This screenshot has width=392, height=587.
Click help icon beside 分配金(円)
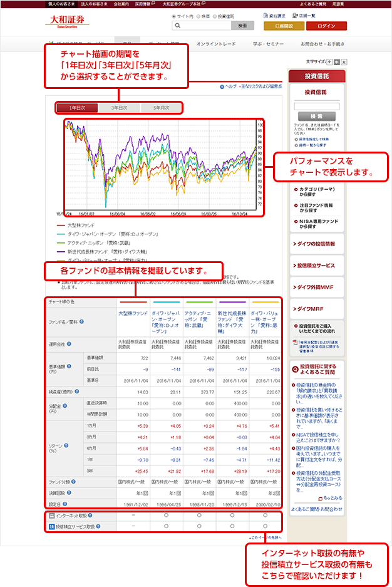[x=64, y=406]
